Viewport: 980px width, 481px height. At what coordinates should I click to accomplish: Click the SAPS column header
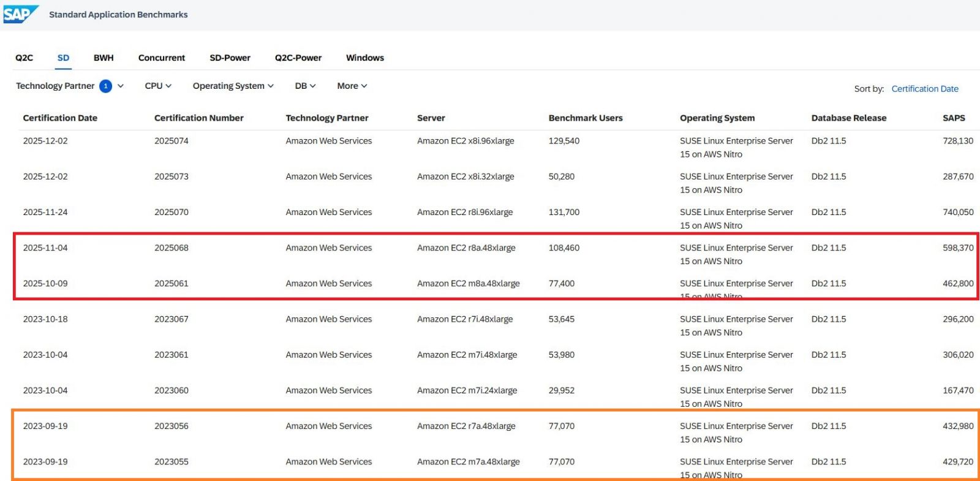(954, 118)
